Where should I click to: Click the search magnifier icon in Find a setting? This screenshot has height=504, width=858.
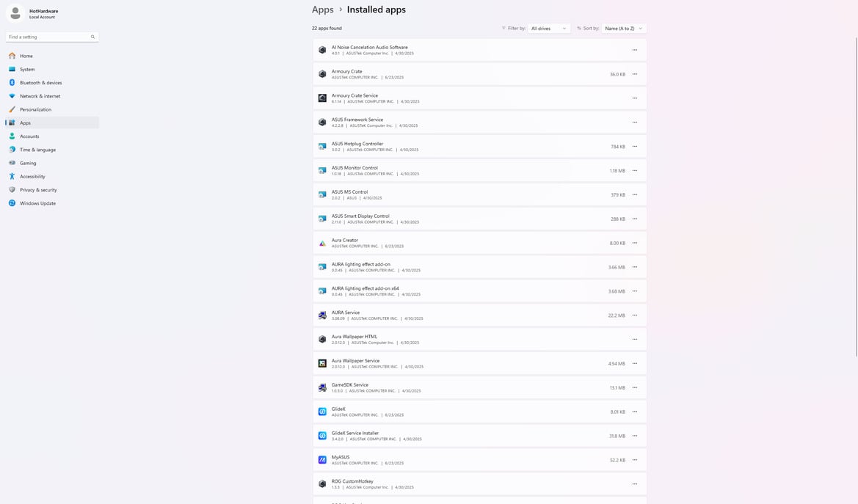pos(92,37)
